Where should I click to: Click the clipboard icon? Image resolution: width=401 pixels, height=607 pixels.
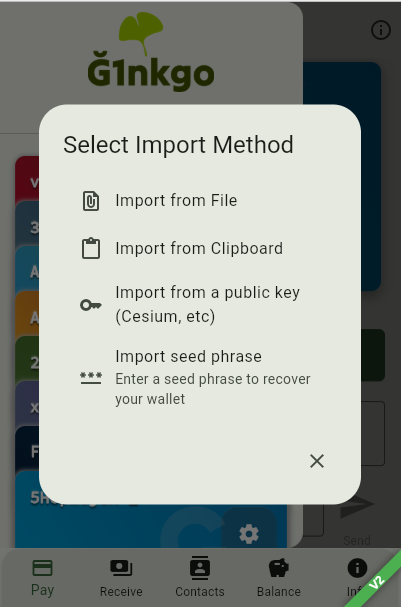click(91, 248)
